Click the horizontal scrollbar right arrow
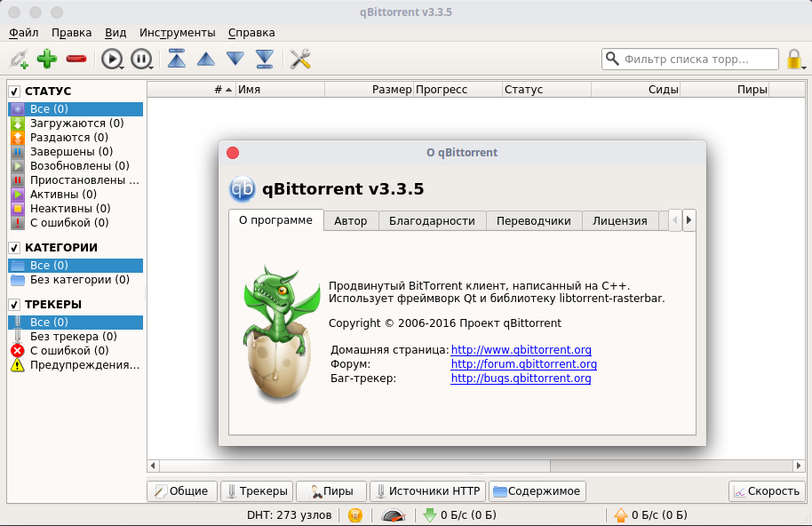 [799, 466]
